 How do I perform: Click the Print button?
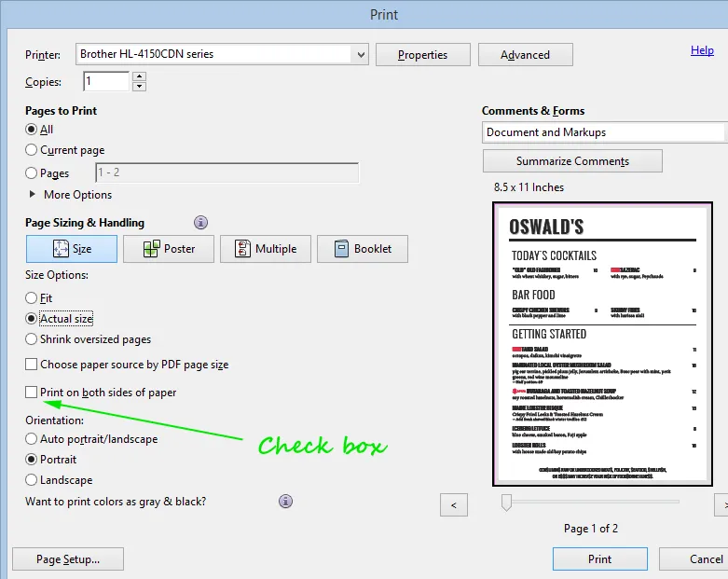[600, 559]
